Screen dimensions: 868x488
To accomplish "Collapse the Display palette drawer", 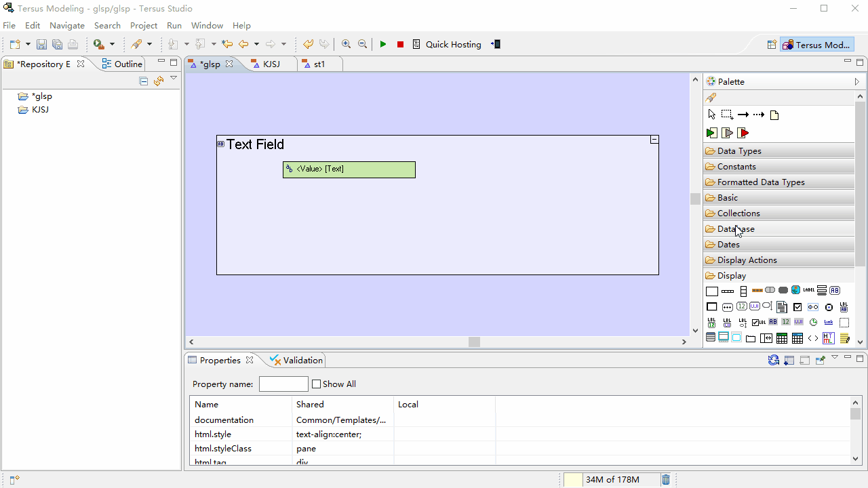I will point(779,275).
